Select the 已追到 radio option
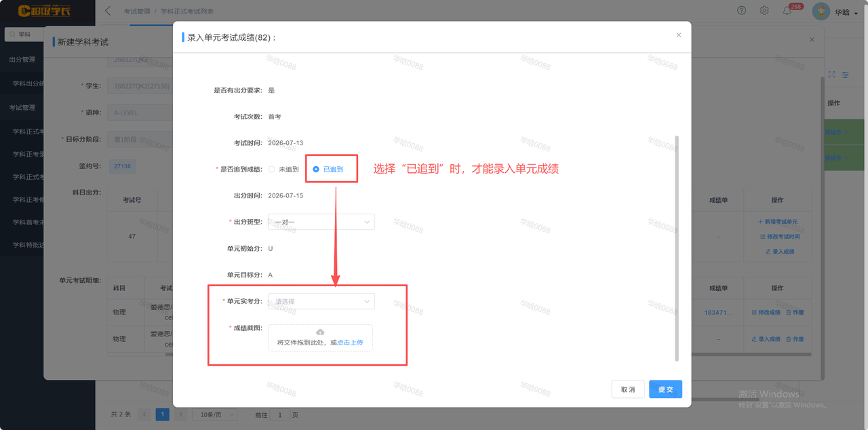Image resolution: width=868 pixels, height=430 pixels. 328,169
